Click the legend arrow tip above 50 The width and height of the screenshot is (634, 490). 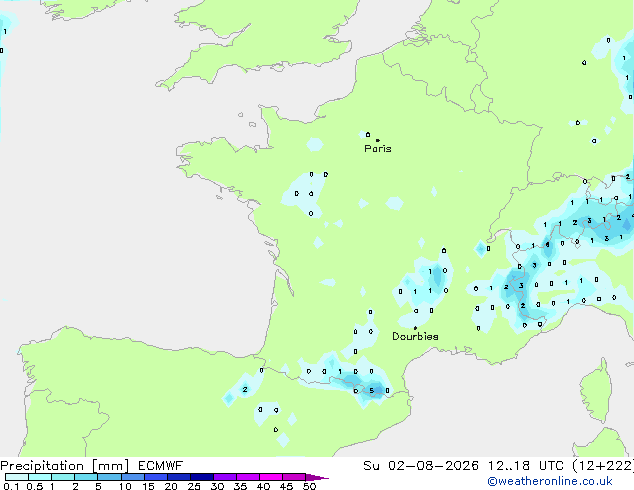pos(317,477)
